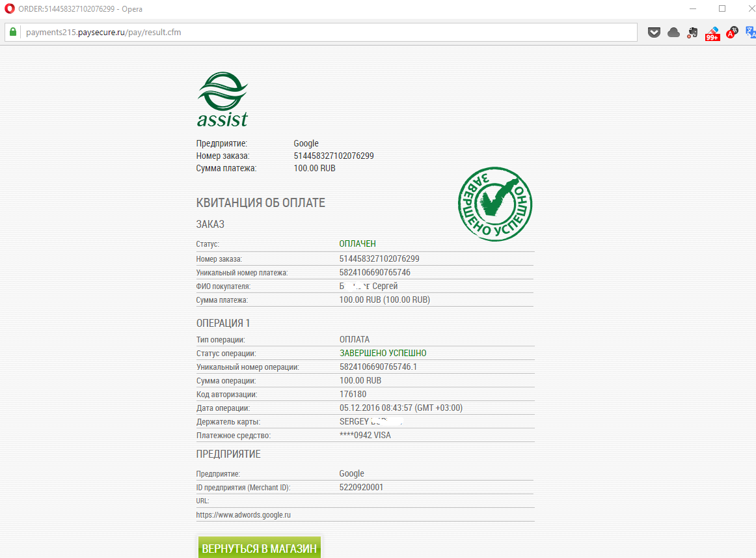Click the Сумма операции 100.00 RUB value
756x558 pixels.
click(x=360, y=380)
